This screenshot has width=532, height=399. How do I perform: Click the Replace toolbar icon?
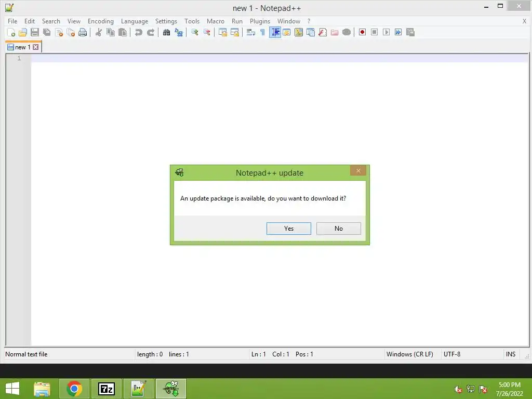179,32
